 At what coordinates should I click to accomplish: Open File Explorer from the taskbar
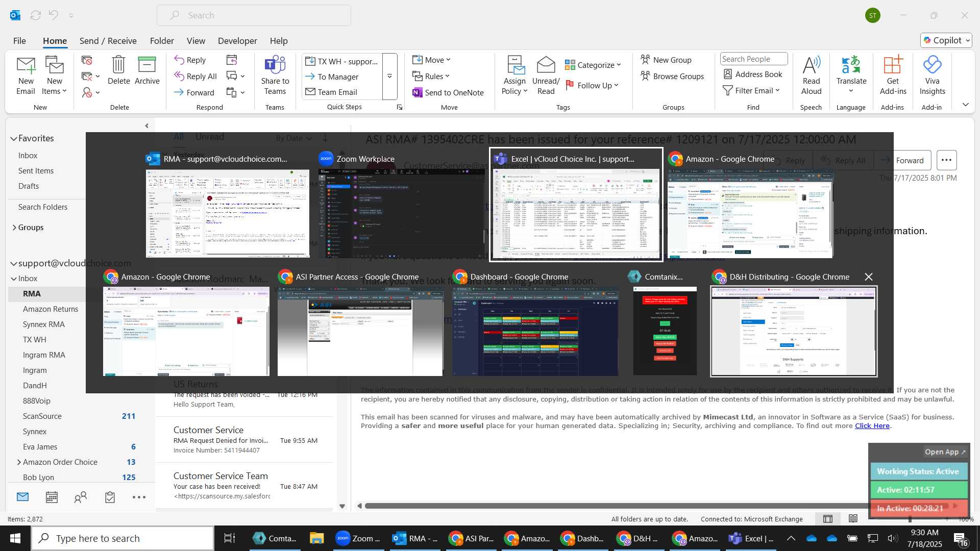tap(316, 538)
